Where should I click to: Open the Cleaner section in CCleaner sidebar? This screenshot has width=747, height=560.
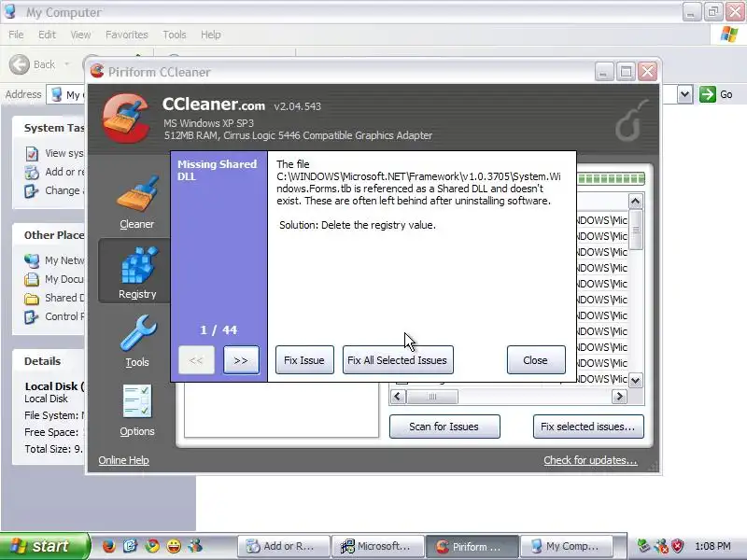click(137, 203)
